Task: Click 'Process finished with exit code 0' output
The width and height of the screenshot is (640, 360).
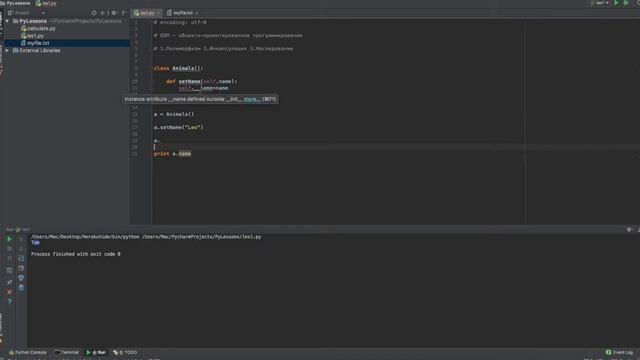Action: 76,254
